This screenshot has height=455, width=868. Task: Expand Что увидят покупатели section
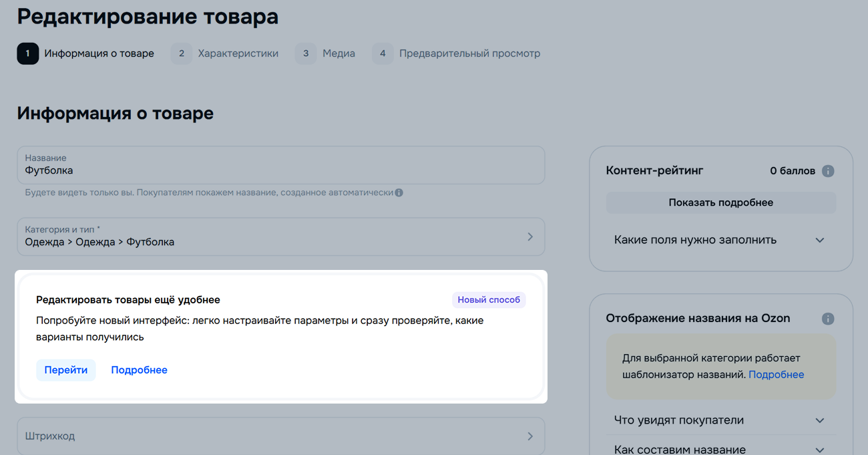(x=820, y=420)
